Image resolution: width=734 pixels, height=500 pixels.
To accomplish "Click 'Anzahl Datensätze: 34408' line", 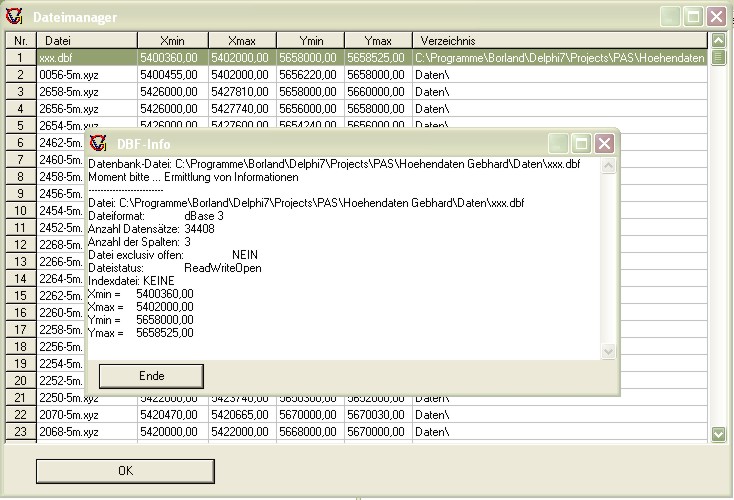I will [151, 229].
